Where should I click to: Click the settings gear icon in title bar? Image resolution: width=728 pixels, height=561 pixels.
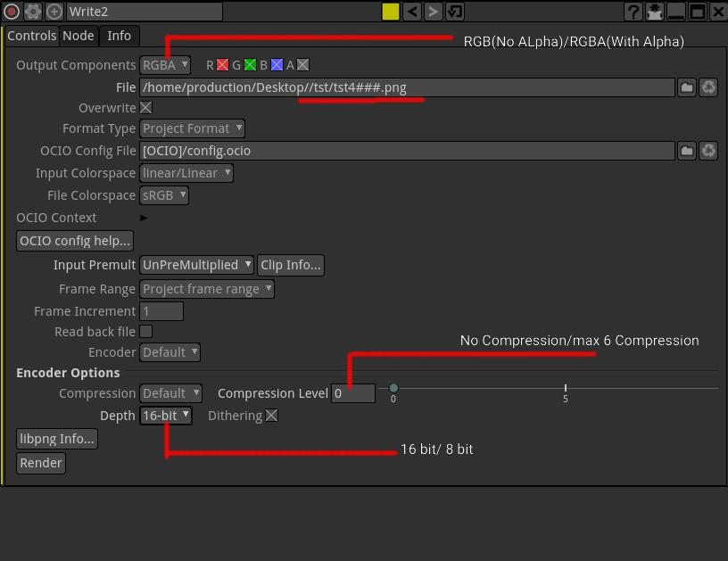click(33, 12)
